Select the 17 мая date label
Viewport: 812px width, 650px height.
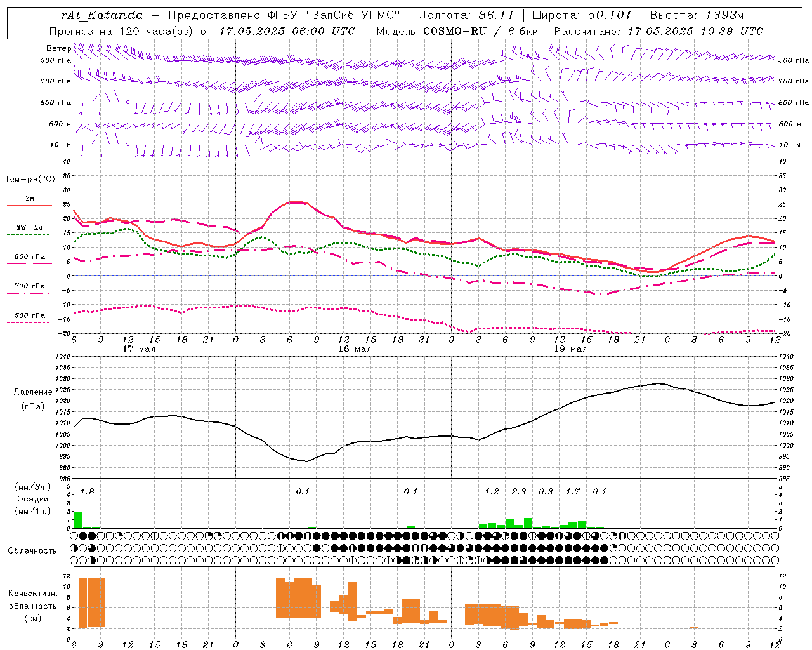pos(139,349)
